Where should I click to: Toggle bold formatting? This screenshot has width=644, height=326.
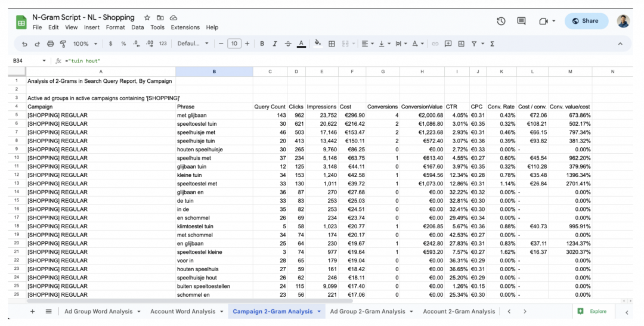[x=262, y=44]
